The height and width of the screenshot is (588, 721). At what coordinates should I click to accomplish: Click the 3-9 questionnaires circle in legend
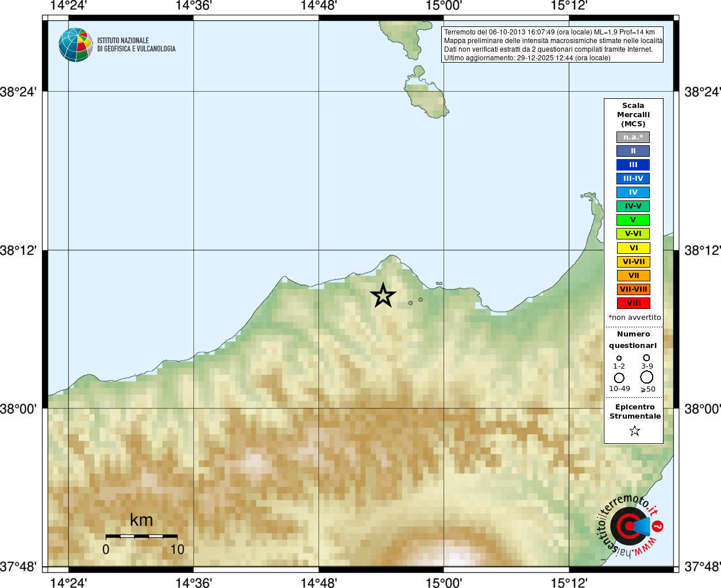pyautogui.click(x=646, y=358)
